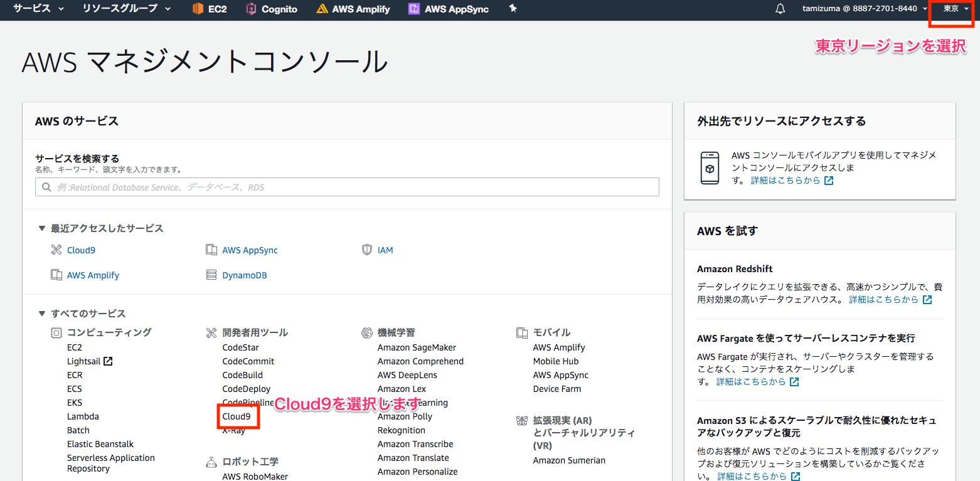Open CodeDeploy under developer tools
The height and width of the screenshot is (481, 980).
(x=247, y=389)
